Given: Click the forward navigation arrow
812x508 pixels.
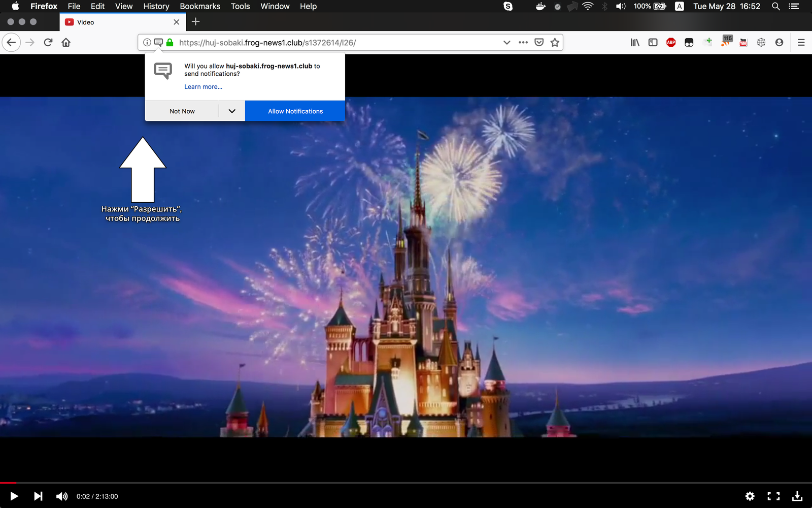Looking at the screenshot, I should [x=30, y=43].
